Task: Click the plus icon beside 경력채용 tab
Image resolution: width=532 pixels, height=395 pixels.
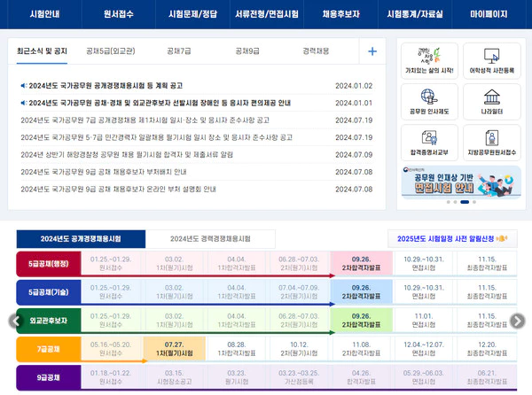Action: point(372,51)
